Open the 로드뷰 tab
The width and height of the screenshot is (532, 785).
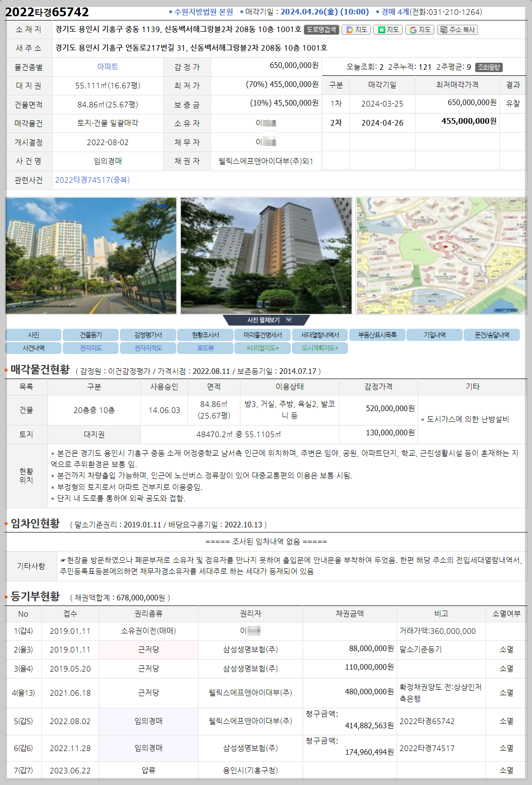pyautogui.click(x=205, y=348)
